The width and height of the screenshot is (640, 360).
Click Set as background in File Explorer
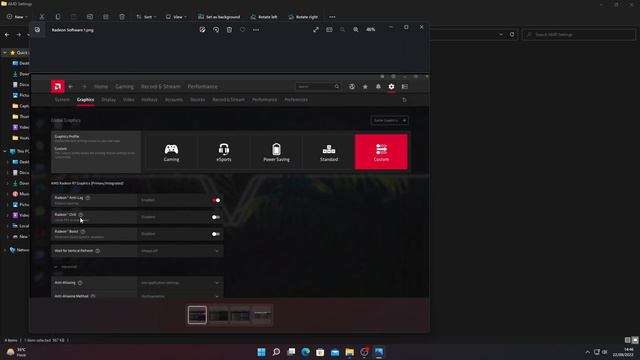[x=219, y=17]
